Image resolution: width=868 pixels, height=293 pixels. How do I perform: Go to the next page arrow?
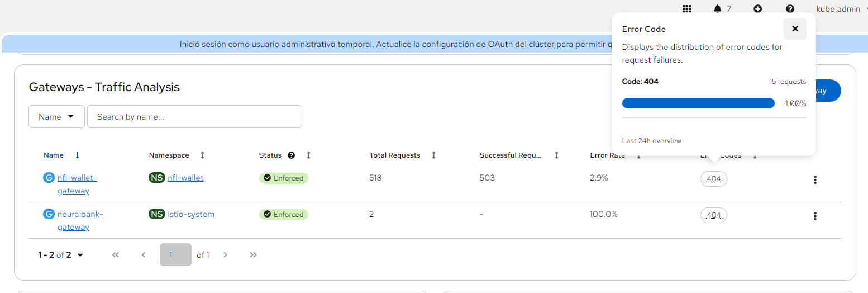225,255
